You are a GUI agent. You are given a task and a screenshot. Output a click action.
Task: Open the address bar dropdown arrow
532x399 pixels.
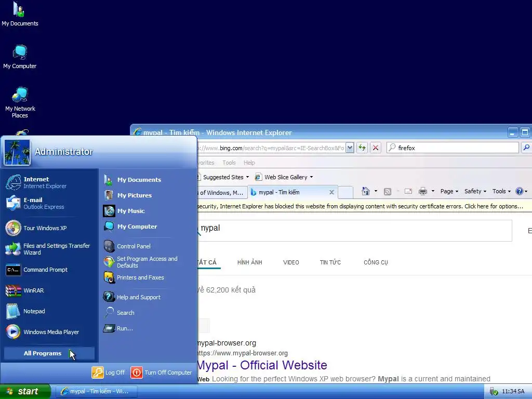pyautogui.click(x=350, y=148)
